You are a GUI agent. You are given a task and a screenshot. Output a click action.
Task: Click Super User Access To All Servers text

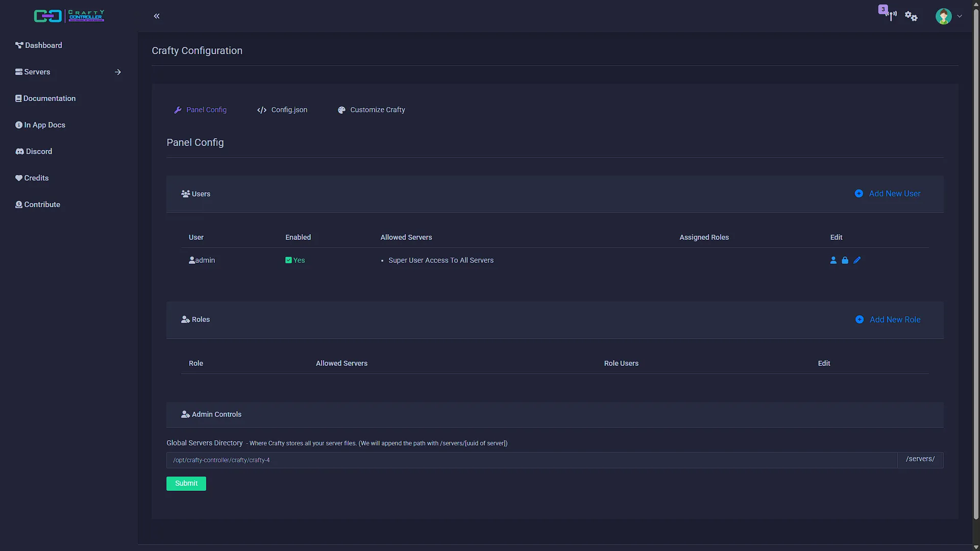441,260
